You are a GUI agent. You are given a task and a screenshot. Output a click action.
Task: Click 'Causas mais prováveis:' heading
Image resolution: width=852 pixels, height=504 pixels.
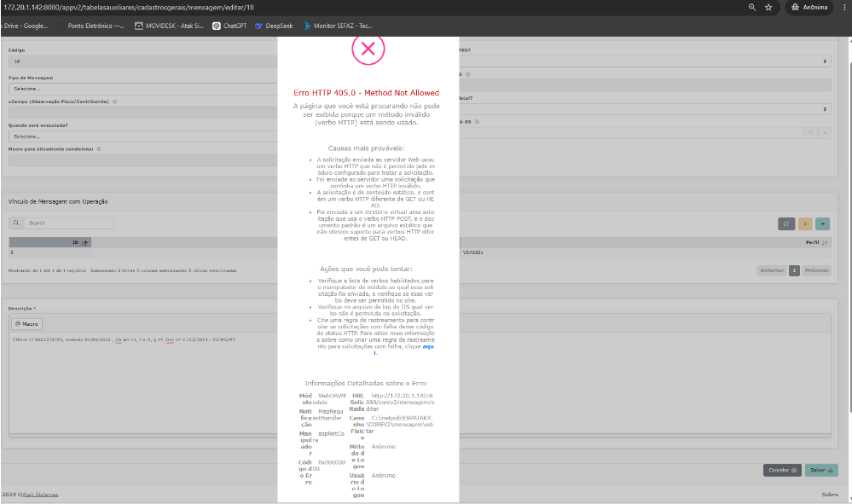click(366, 148)
